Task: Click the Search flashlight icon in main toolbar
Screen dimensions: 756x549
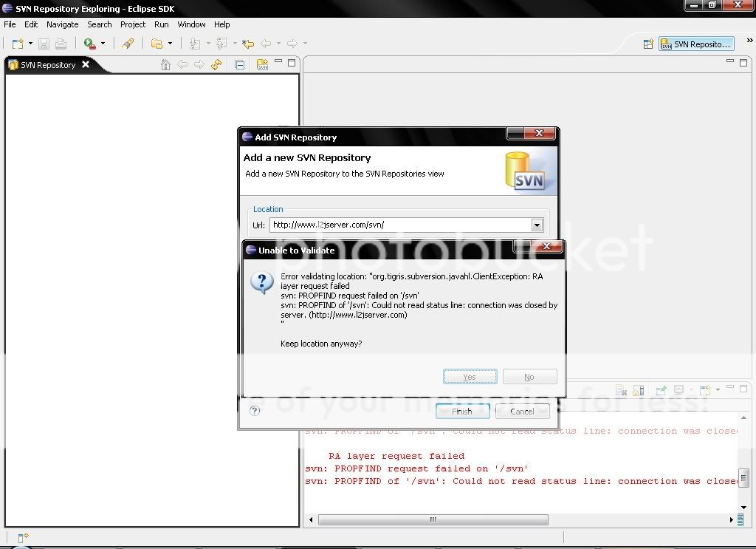Action: [128, 44]
